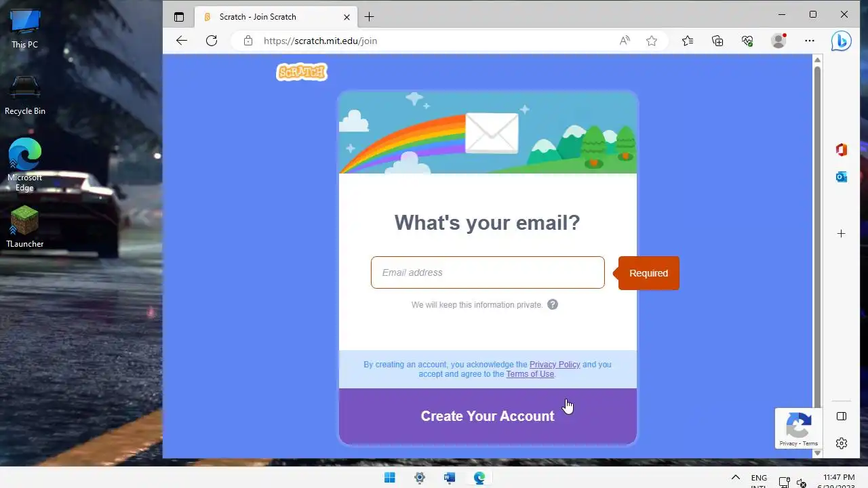
Task: Open Settings from the taskbar
Action: tap(420, 478)
